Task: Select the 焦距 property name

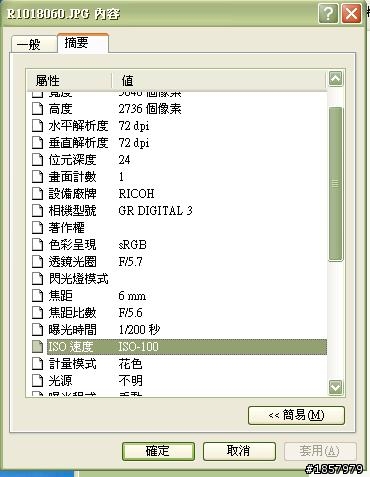Action: [x=60, y=296]
